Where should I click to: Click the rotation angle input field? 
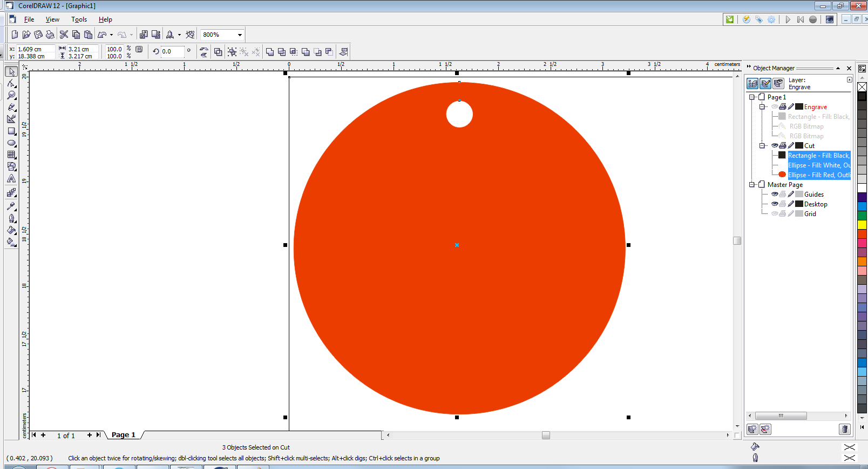coord(173,52)
